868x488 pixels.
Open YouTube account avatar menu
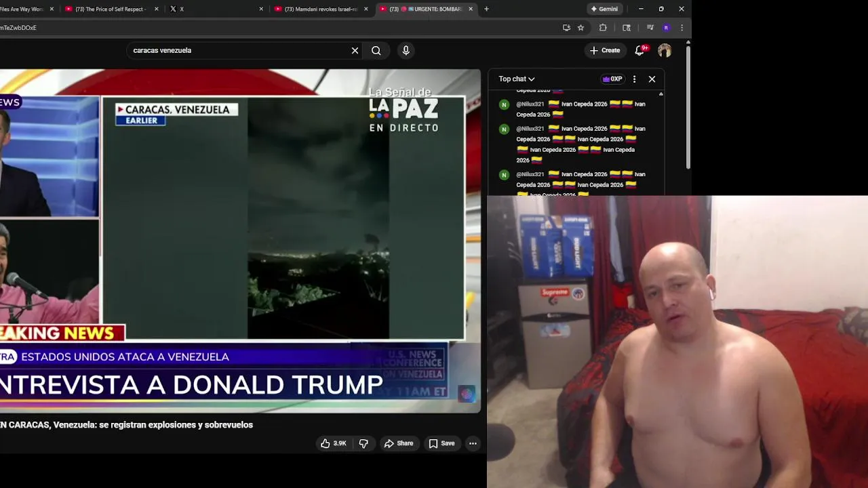click(665, 50)
